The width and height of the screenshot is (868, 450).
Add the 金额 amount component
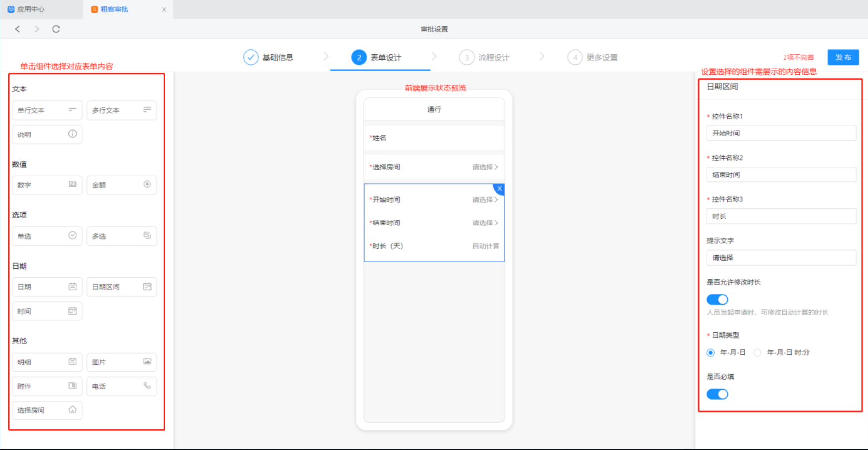tap(122, 185)
